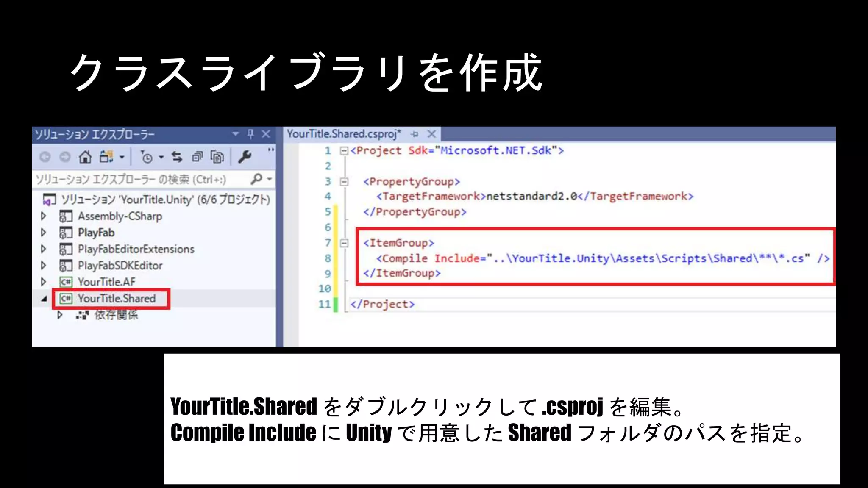Collapse the ItemGroup element on line 7
Image resolution: width=868 pixels, height=488 pixels.
[344, 243]
